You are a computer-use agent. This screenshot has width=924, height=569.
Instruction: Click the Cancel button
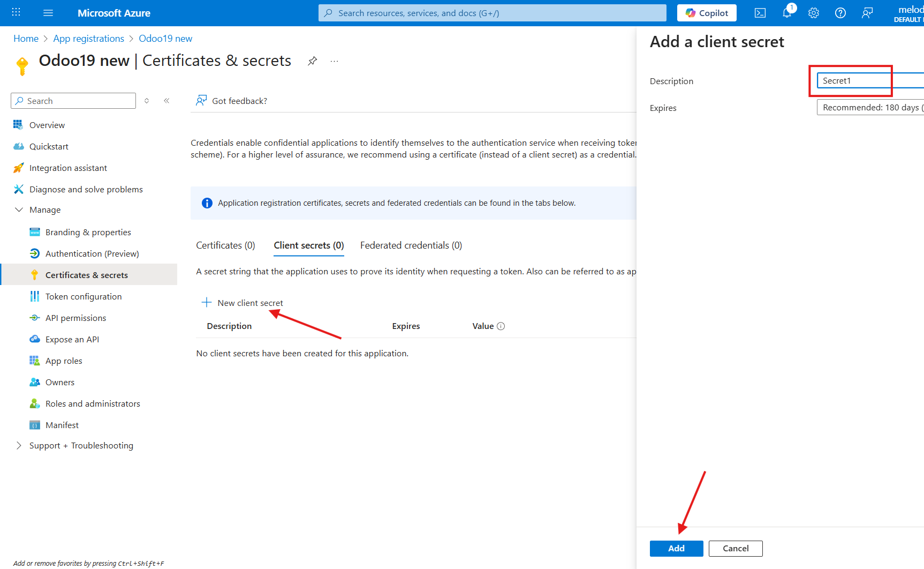pos(735,549)
